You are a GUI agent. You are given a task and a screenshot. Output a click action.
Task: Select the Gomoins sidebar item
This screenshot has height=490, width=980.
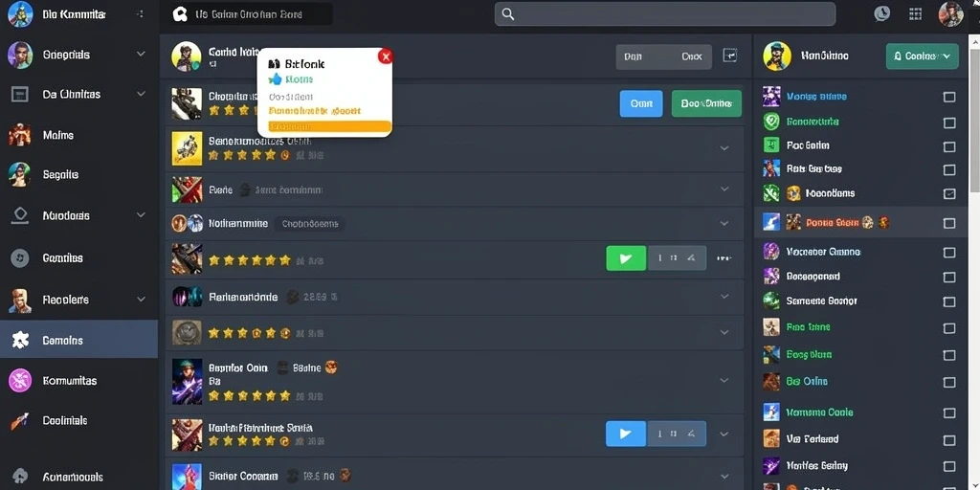[78, 340]
